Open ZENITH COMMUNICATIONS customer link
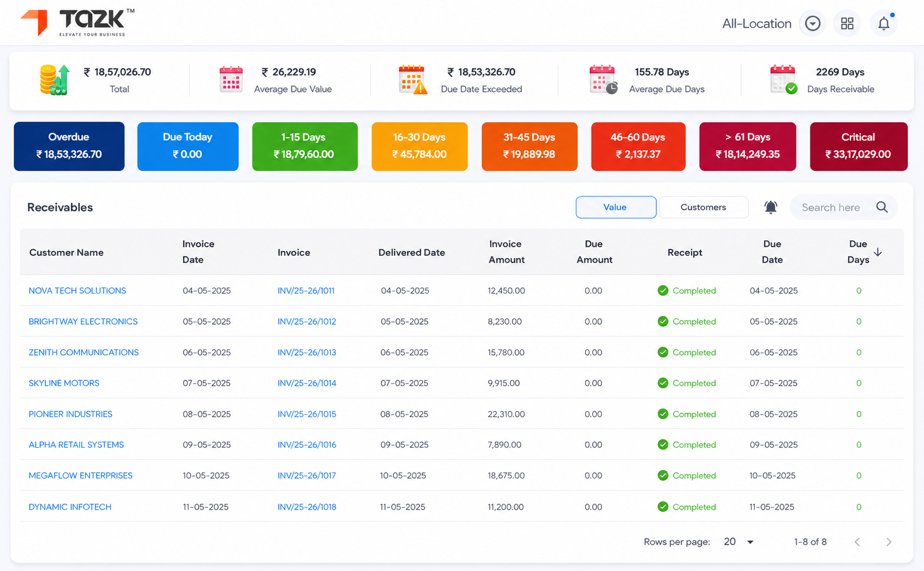Viewport: 924px width, 571px height. pyautogui.click(x=83, y=352)
